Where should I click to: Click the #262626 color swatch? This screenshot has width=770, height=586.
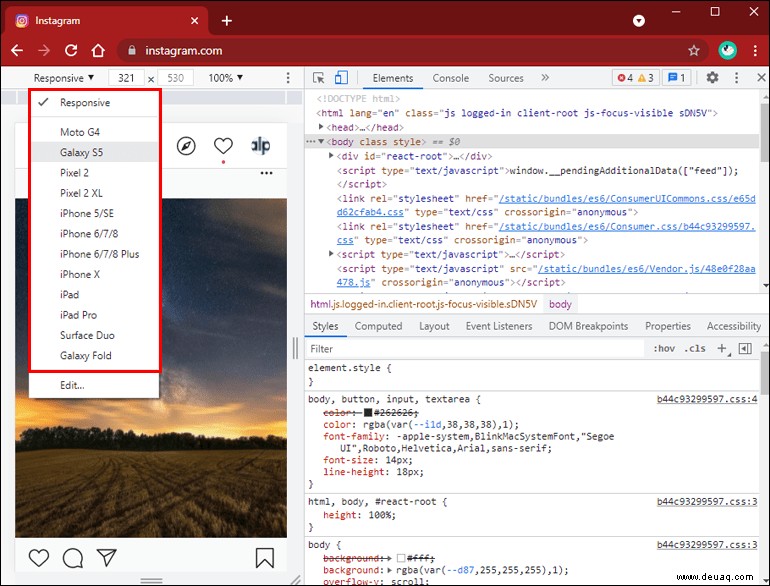368,413
